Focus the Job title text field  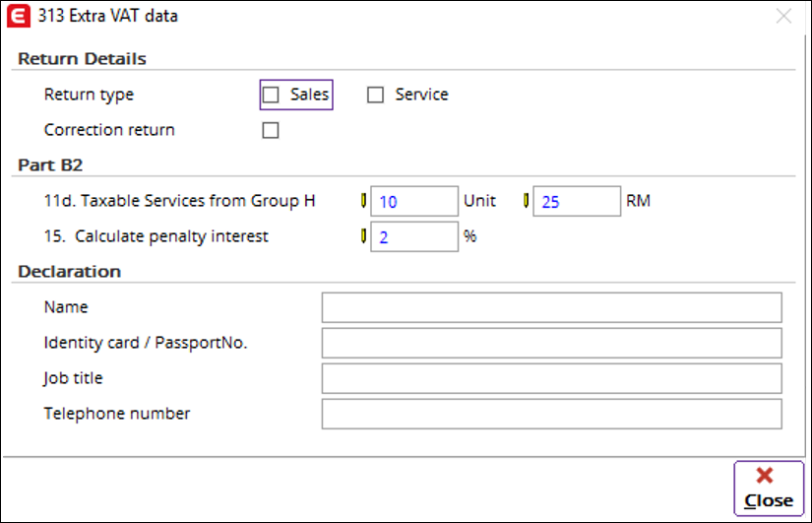click(551, 378)
